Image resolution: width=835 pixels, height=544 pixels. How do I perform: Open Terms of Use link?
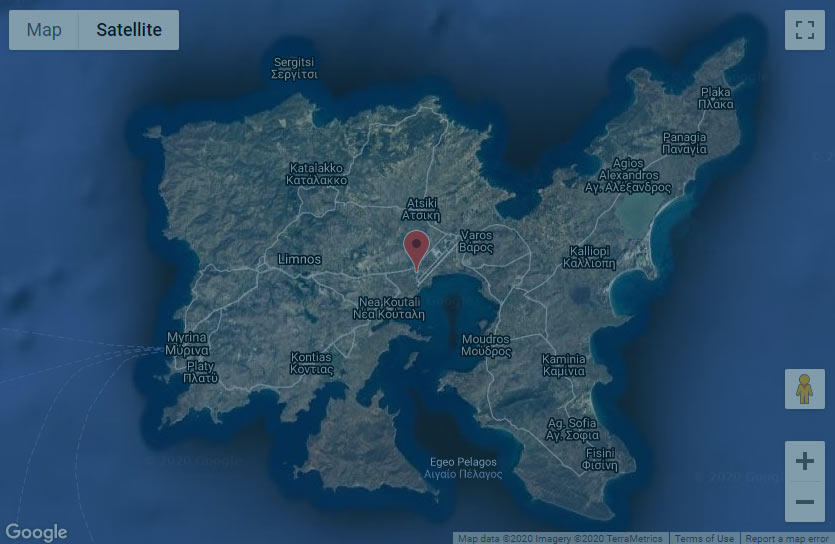(704, 538)
